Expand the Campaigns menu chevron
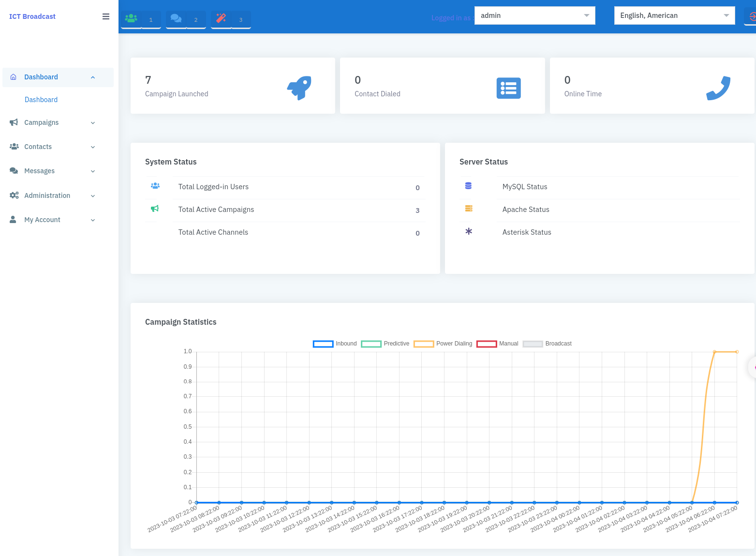 click(93, 123)
